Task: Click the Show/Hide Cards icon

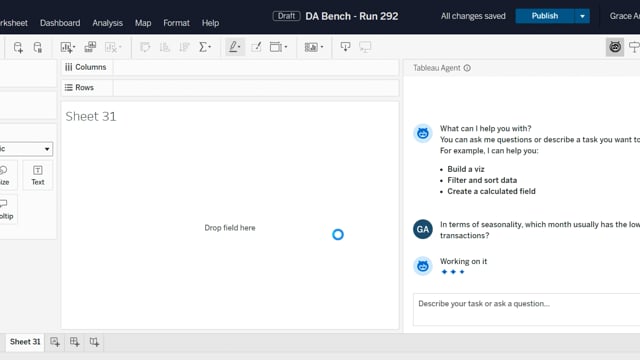Action: 311,47
